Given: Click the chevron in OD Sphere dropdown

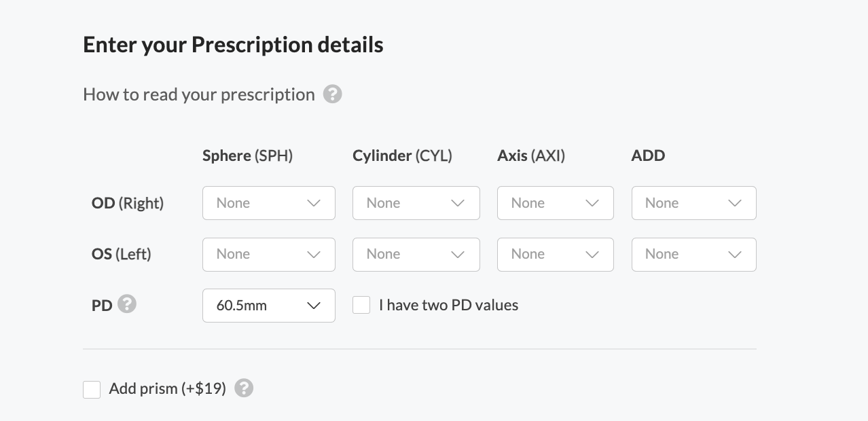Looking at the screenshot, I should click(314, 203).
